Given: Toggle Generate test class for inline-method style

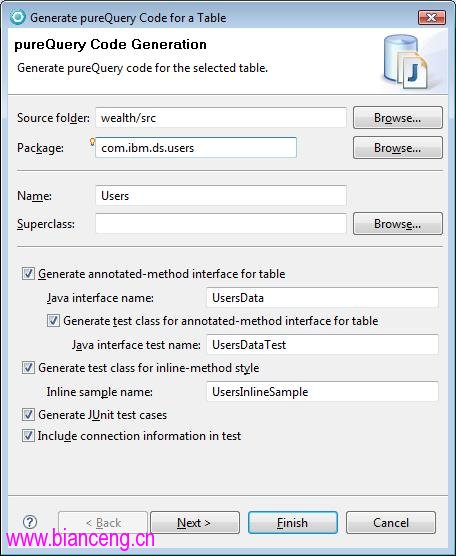Looking at the screenshot, I should point(28,368).
